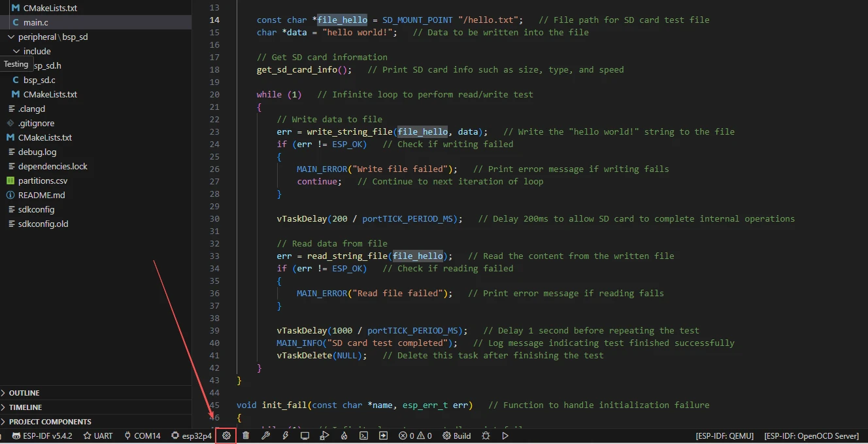The image size is (868, 444).
Task: Select UART flash method in status bar
Action: tap(97, 435)
